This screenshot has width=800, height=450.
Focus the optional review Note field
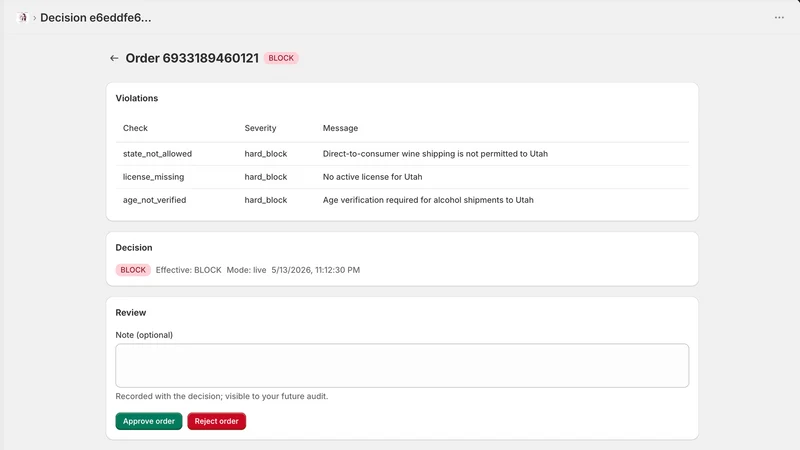click(x=402, y=365)
